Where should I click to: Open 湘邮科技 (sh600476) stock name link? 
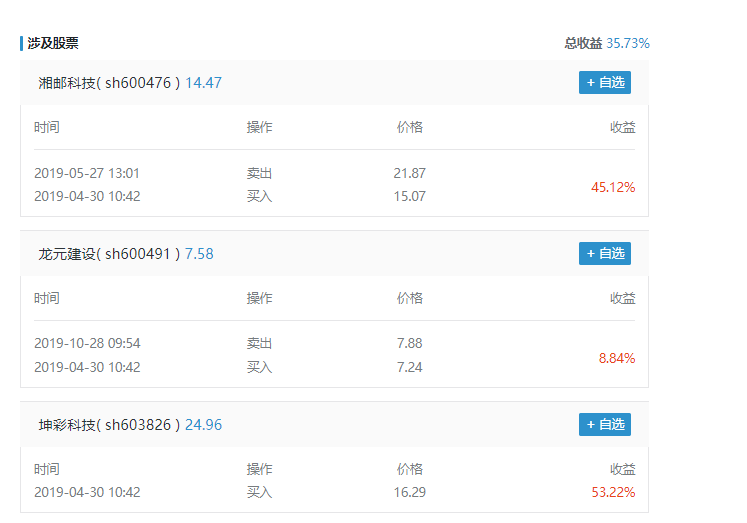pyautogui.click(x=109, y=83)
